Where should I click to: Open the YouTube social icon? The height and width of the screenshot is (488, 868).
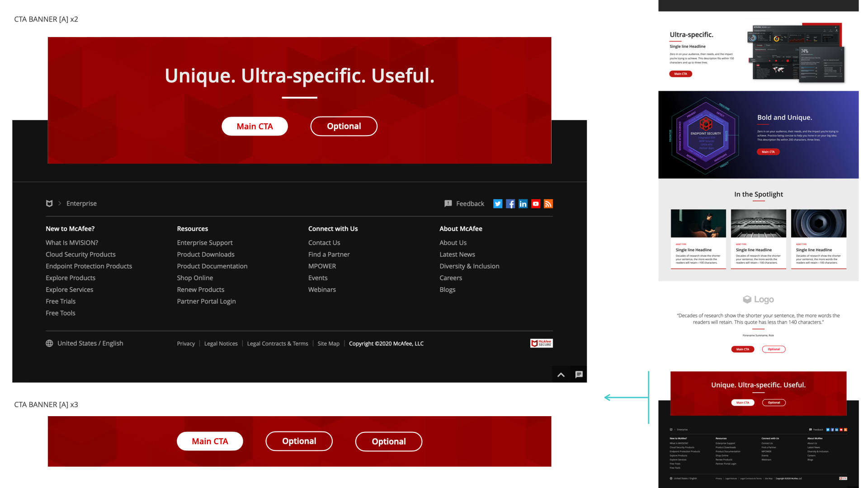(x=535, y=204)
